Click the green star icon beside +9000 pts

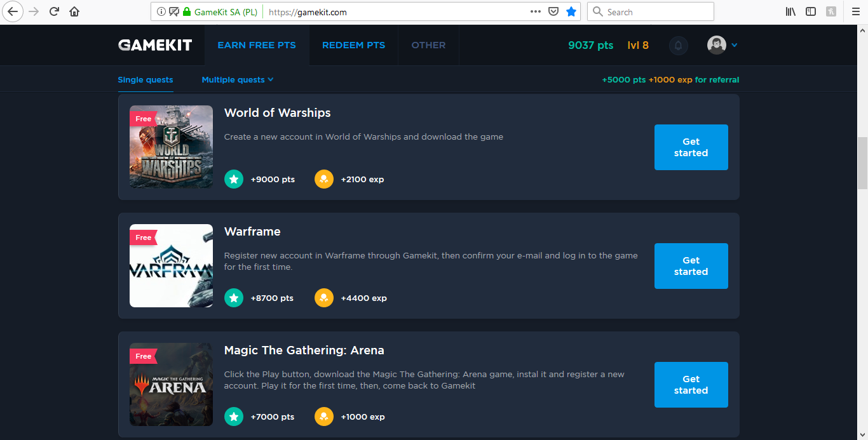pyautogui.click(x=234, y=180)
